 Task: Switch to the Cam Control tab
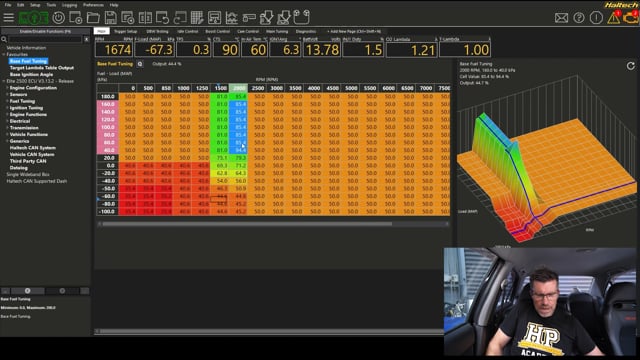(x=248, y=31)
